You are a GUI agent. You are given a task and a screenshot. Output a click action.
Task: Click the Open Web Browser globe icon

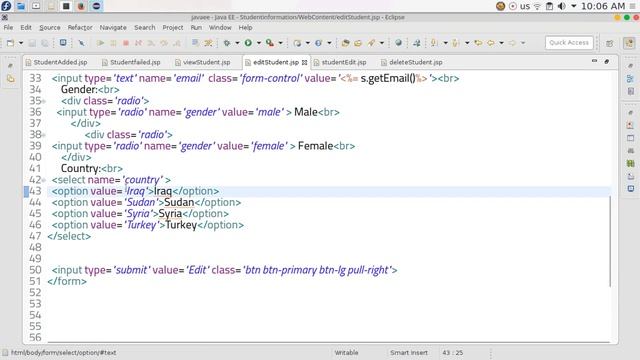[398, 43]
